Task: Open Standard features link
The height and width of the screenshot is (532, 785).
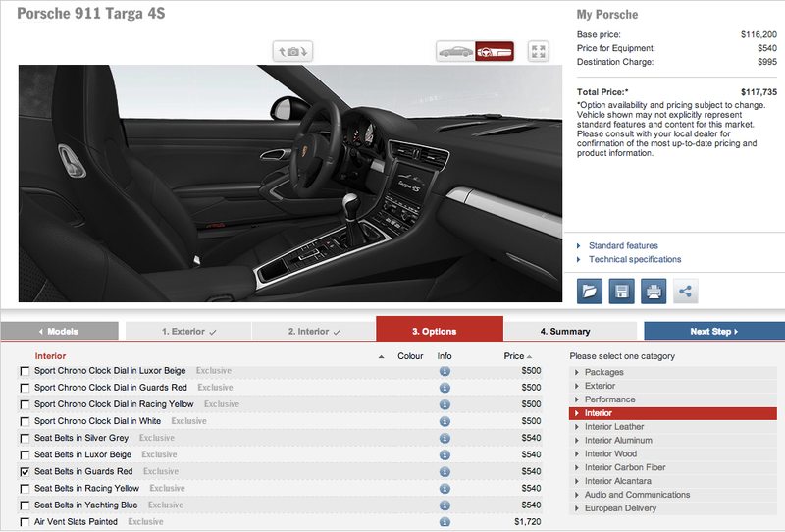Action: click(x=623, y=246)
